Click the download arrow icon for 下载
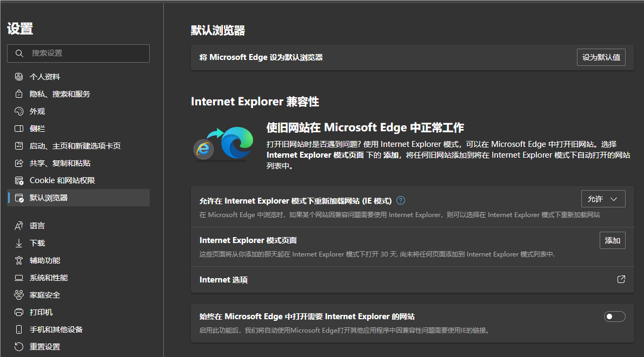 point(19,243)
